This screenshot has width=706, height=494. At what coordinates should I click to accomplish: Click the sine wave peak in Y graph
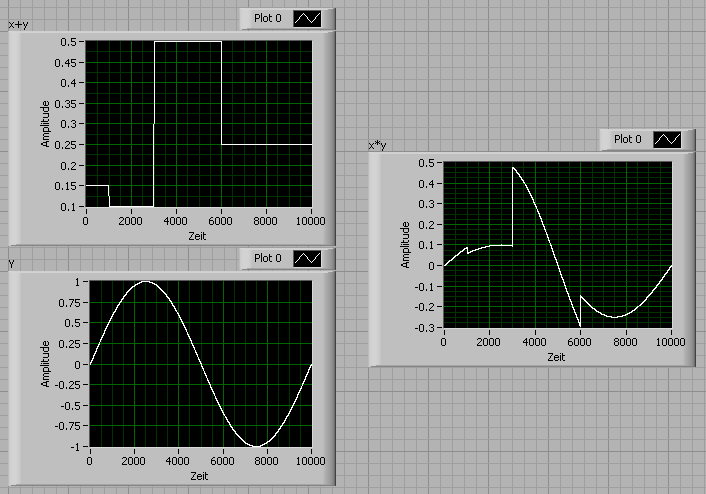pos(145,282)
